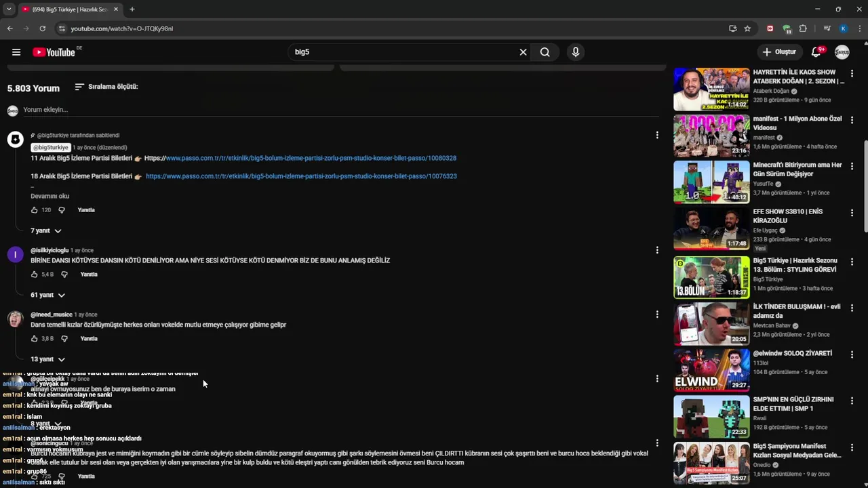Start voice search with the microphone icon
Image resolution: width=868 pixels, height=488 pixels.
pos(576,52)
